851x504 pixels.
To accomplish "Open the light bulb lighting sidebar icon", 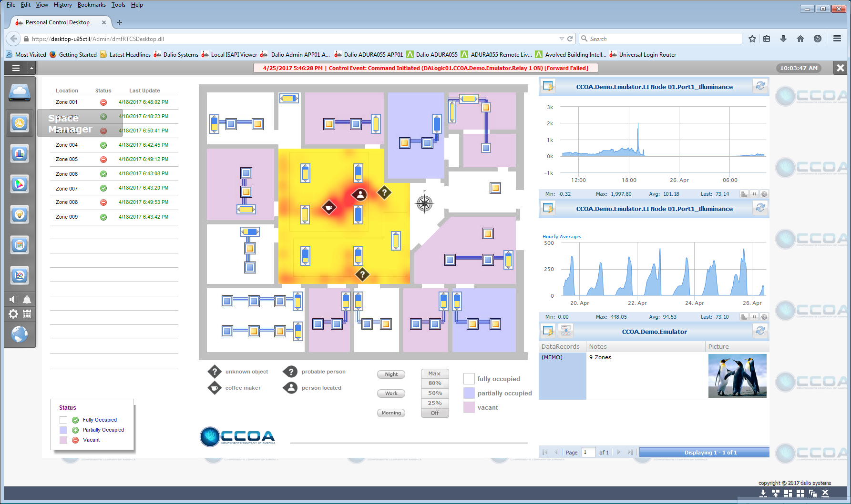I will point(20,214).
